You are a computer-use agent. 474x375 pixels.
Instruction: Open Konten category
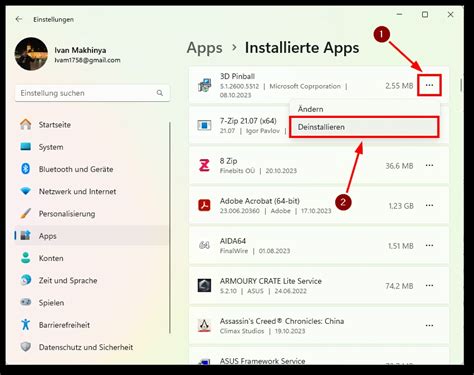tap(91, 258)
